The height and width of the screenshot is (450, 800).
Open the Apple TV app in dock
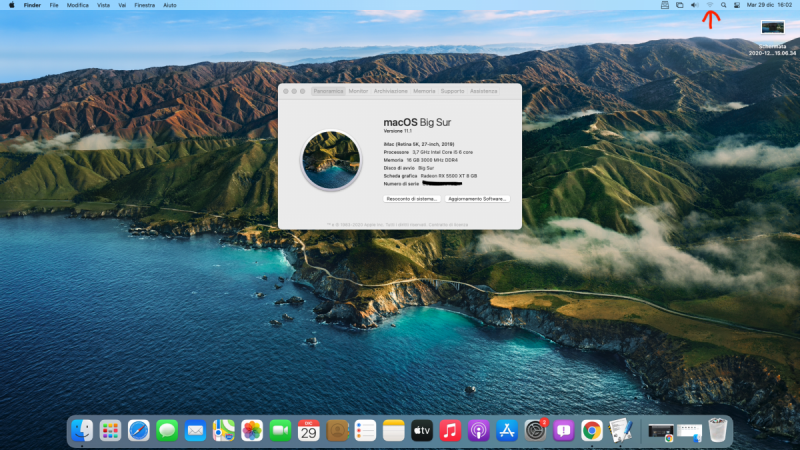pyautogui.click(x=421, y=431)
